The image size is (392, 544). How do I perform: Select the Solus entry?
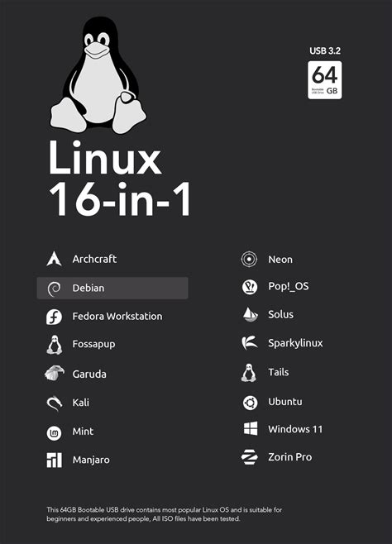click(280, 314)
